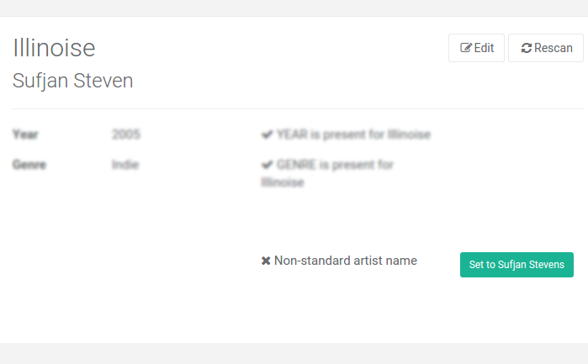This screenshot has height=364, width=588.
Task: Click the X icon beside Non-standard artist name
Action: (266, 261)
